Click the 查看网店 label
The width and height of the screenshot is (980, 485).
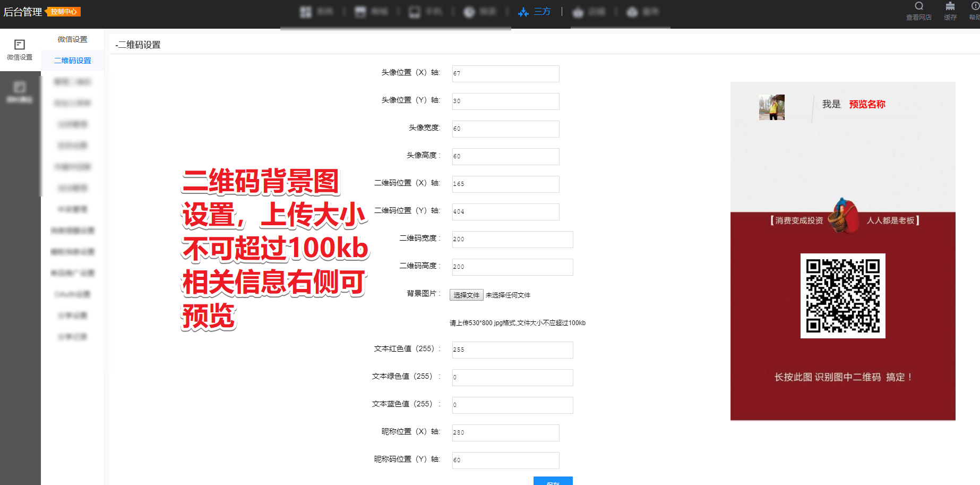(x=919, y=18)
